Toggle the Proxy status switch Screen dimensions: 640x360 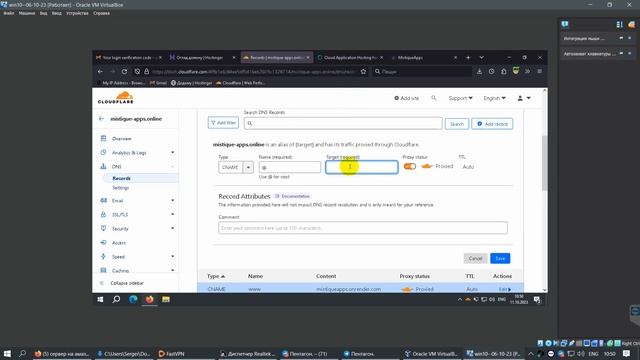pos(410,166)
